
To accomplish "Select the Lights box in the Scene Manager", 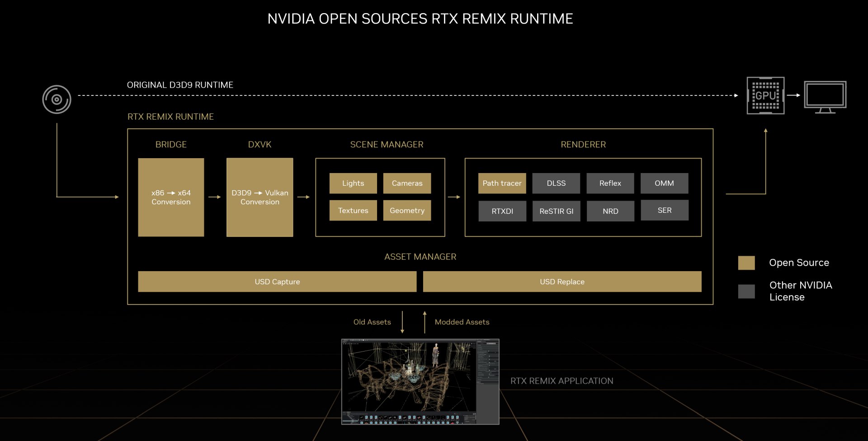I will [x=353, y=183].
